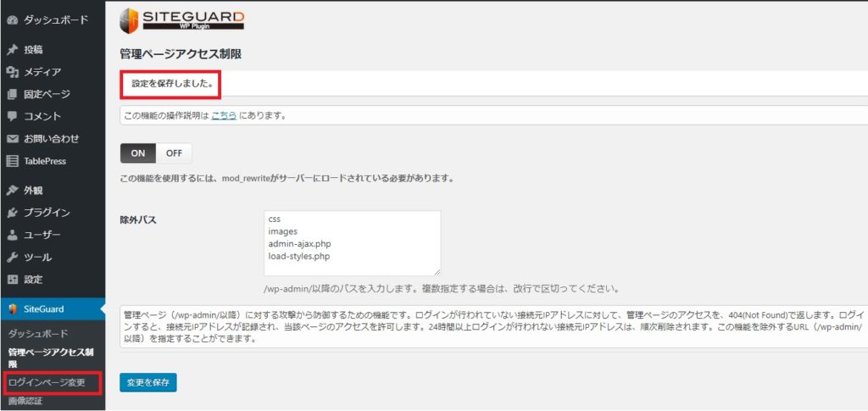Open 管理ページアクセス制限 submenu item
This screenshot has height=411, width=868.
51,358
